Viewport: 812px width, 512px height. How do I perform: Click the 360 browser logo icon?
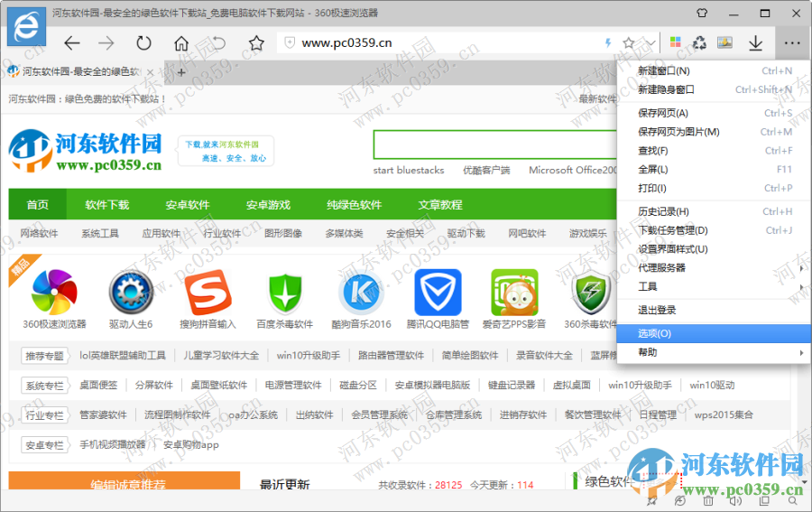click(x=26, y=26)
